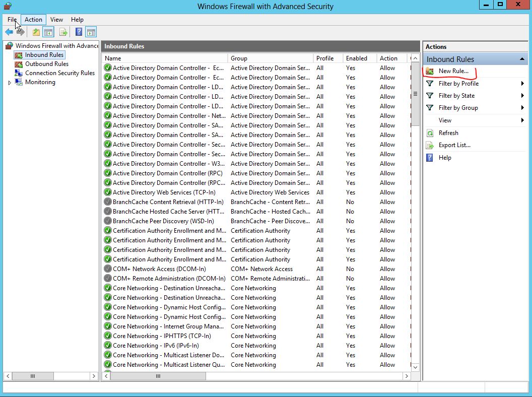
Task: Click gray icon of BranchCache Content Retrieval rule
Action: pos(107,202)
